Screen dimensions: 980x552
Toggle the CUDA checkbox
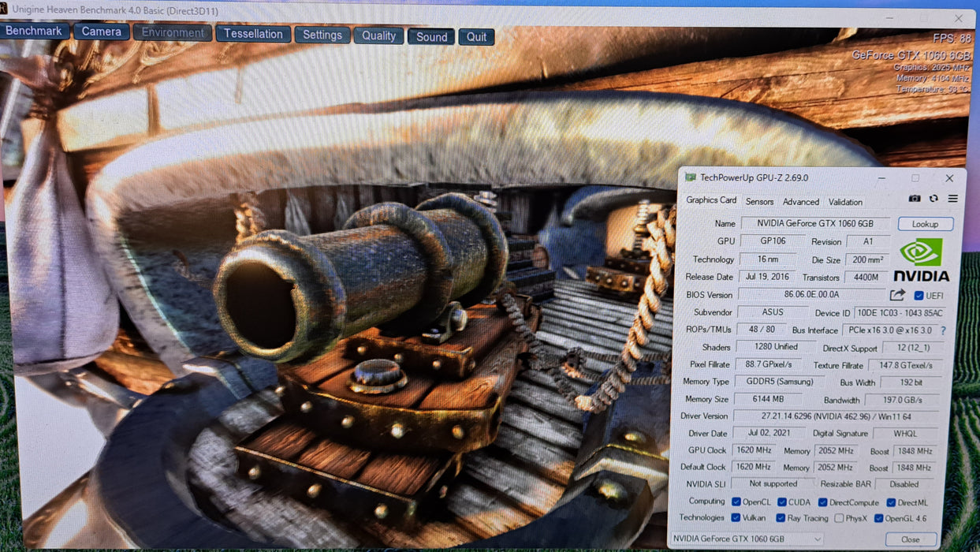781,502
